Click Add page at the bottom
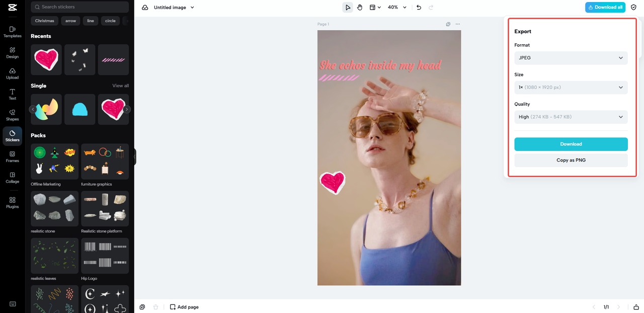Screen dimensions: 644x313 coord(184,307)
